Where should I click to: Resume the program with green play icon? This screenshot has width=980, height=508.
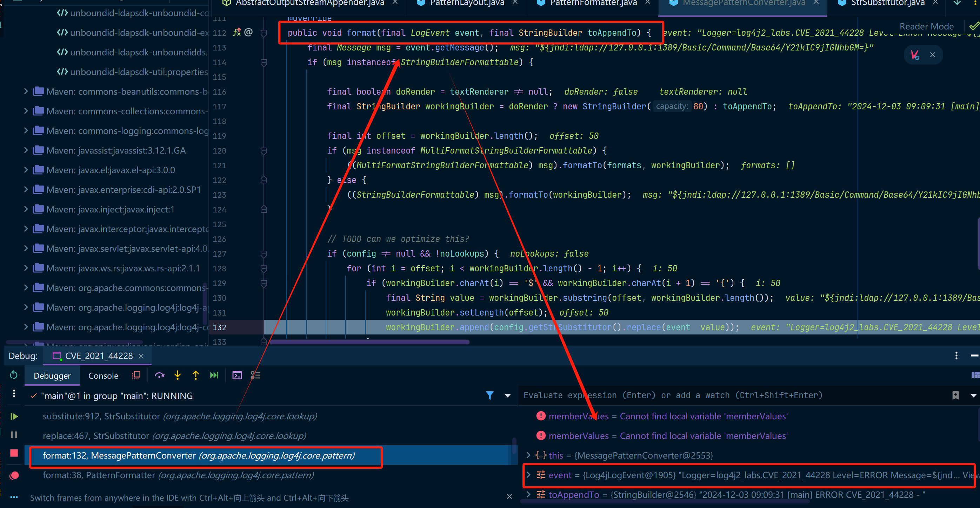(14, 416)
